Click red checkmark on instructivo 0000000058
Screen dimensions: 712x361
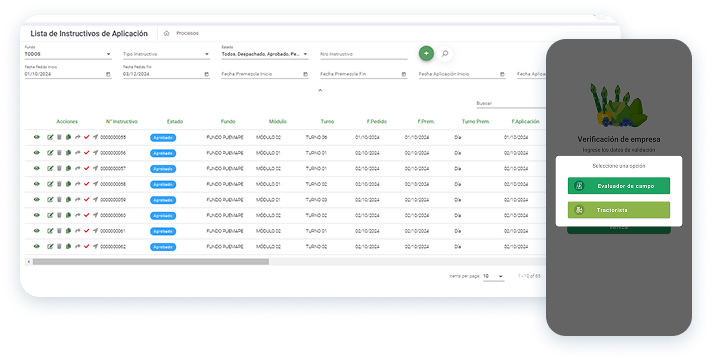pyautogui.click(x=86, y=184)
